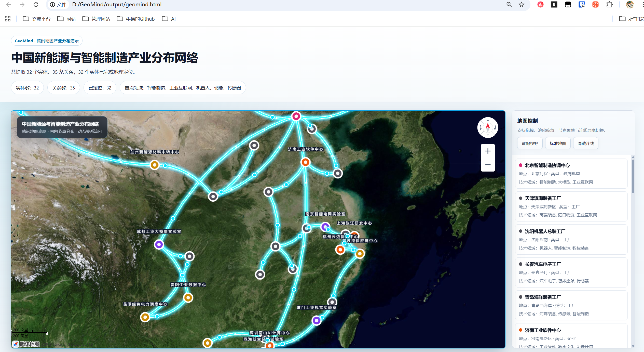
Task: Click the 重点领域 chip listing key fields
Action: coord(183,88)
